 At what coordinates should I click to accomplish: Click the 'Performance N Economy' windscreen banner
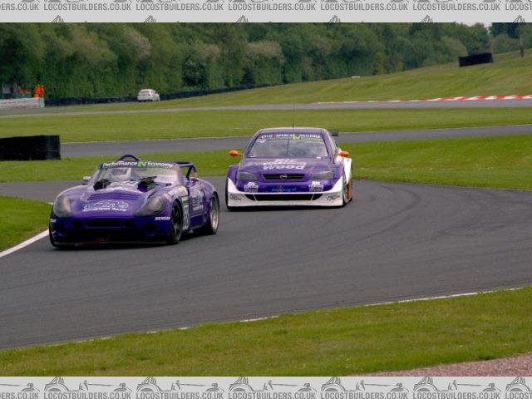138,165
